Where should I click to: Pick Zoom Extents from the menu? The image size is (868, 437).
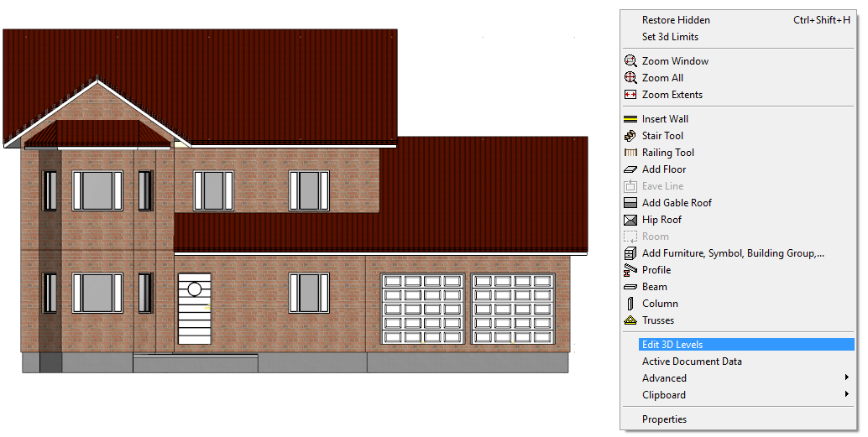tap(672, 95)
